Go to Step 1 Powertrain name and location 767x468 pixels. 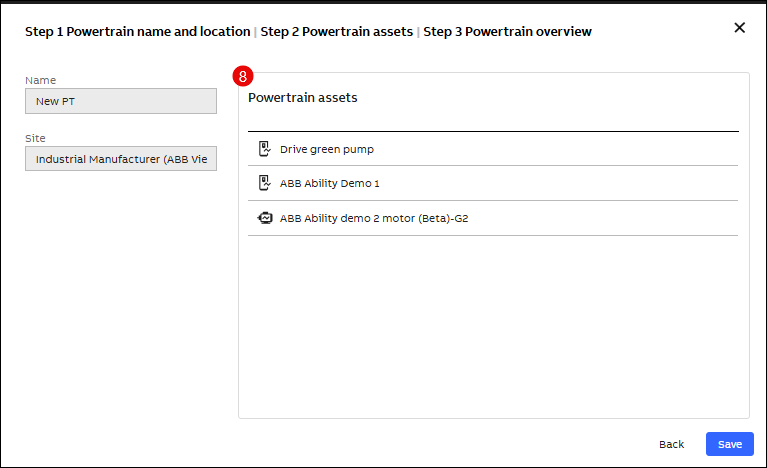[137, 32]
